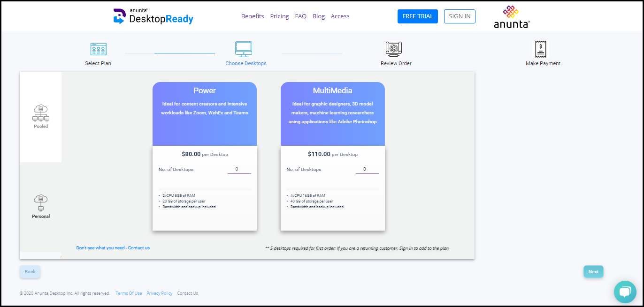Go to the Pricing page

(x=279, y=16)
